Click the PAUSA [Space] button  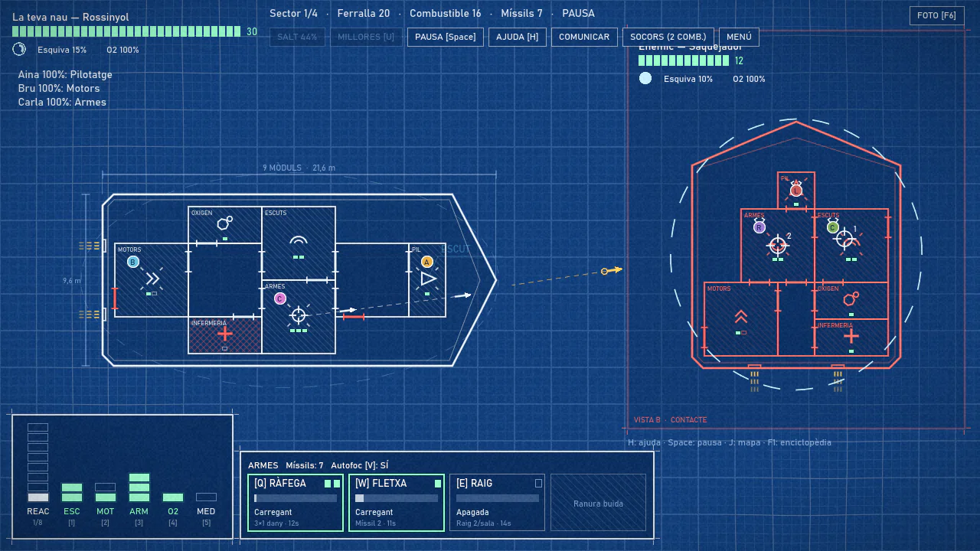pyautogui.click(x=446, y=37)
